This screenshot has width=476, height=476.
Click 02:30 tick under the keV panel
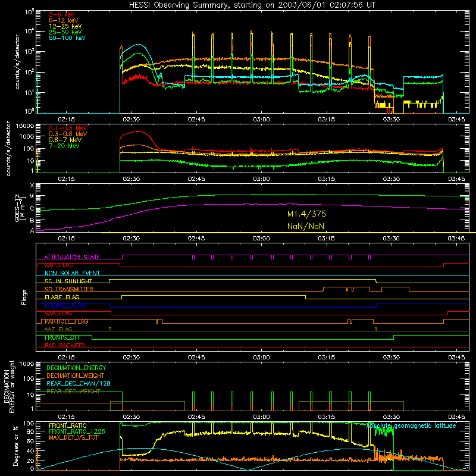[x=131, y=120]
